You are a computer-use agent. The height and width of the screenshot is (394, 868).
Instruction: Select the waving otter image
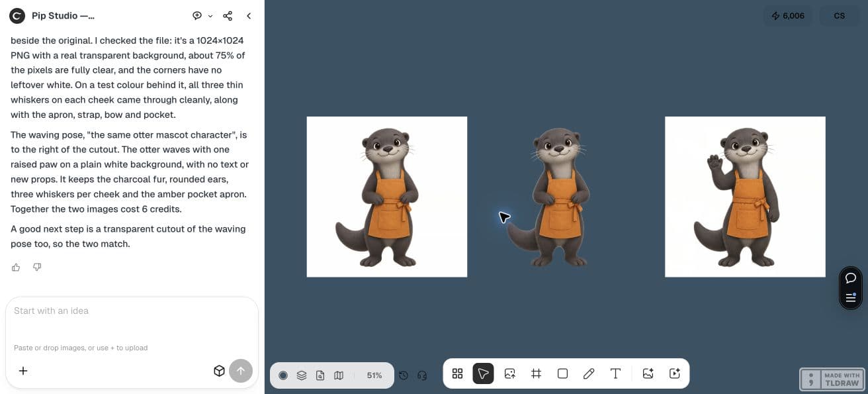745,197
